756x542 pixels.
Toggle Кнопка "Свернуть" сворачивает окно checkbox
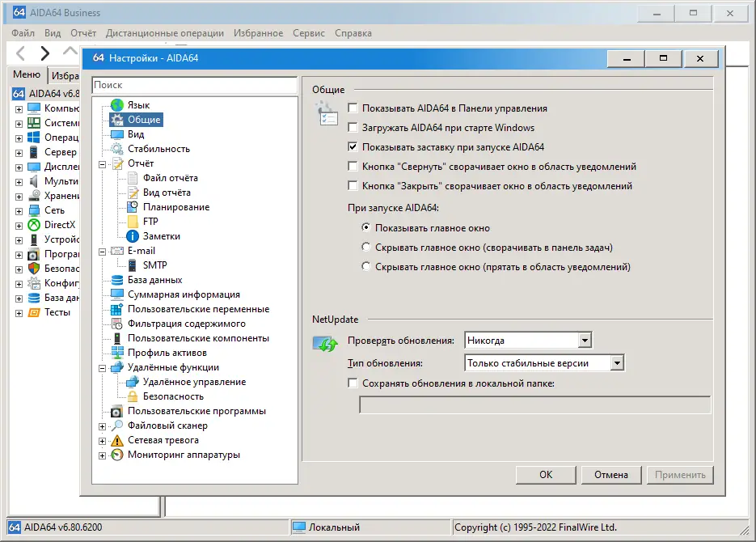click(x=353, y=167)
